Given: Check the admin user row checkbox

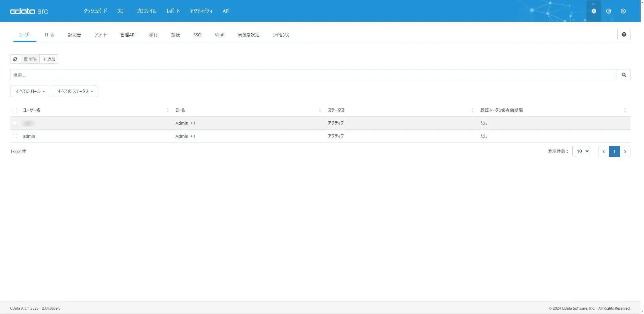Looking at the screenshot, I should (x=15, y=136).
